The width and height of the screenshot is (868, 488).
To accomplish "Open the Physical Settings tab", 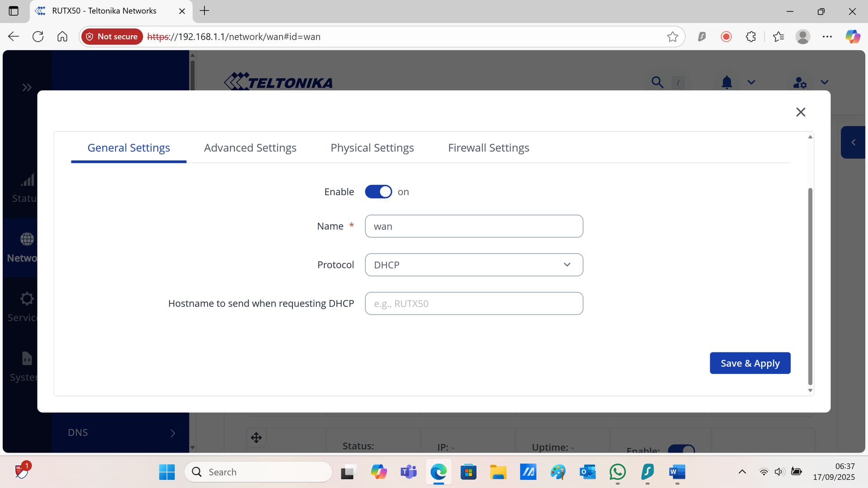I will point(372,148).
